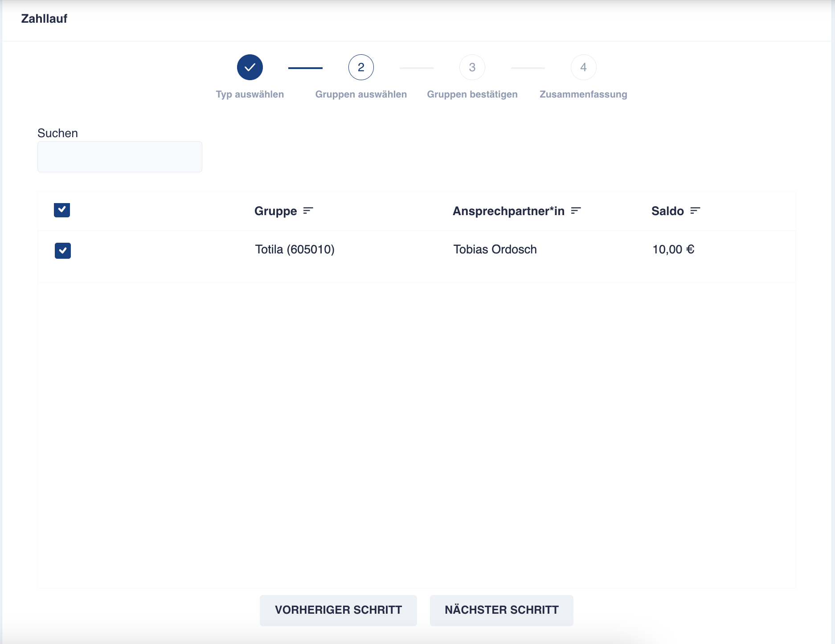Focus the Suchen search input field
Image resolution: width=835 pixels, height=644 pixels.
[120, 157]
